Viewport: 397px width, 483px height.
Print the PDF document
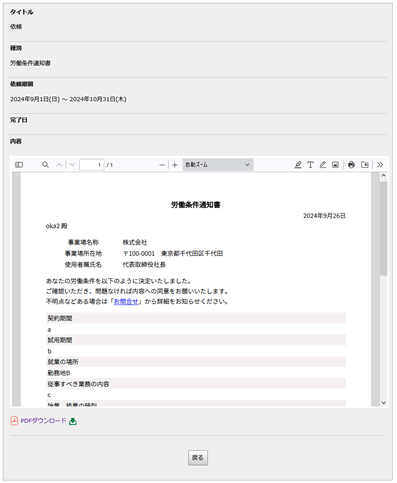point(351,165)
